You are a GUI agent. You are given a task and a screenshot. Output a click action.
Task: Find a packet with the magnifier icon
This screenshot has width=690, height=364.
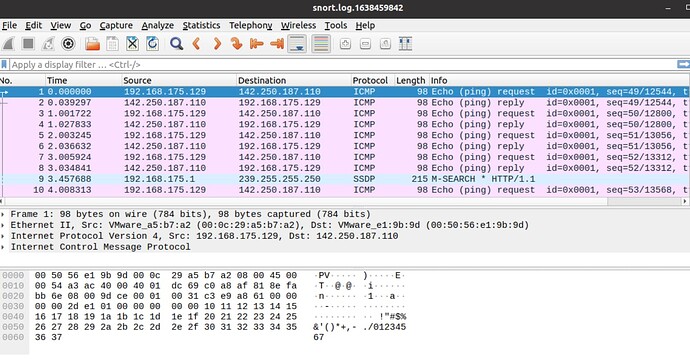[x=176, y=44]
